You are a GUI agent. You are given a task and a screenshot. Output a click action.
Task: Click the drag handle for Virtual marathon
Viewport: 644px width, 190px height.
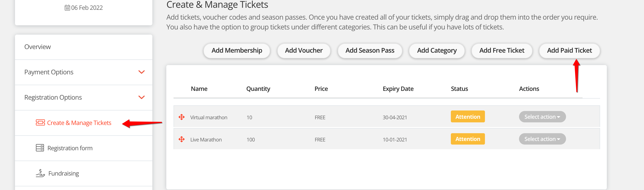(x=182, y=117)
